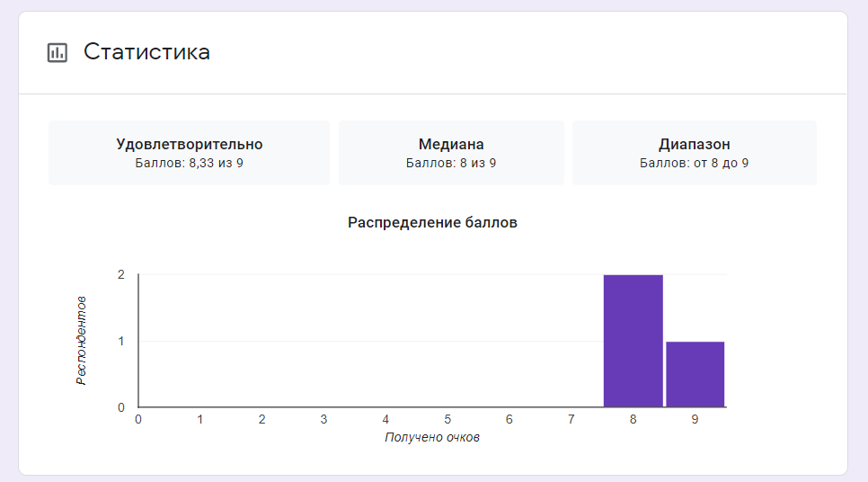This screenshot has width=868, height=482.
Task: Open the Удовлетворительно average score card
Action: tap(190, 153)
